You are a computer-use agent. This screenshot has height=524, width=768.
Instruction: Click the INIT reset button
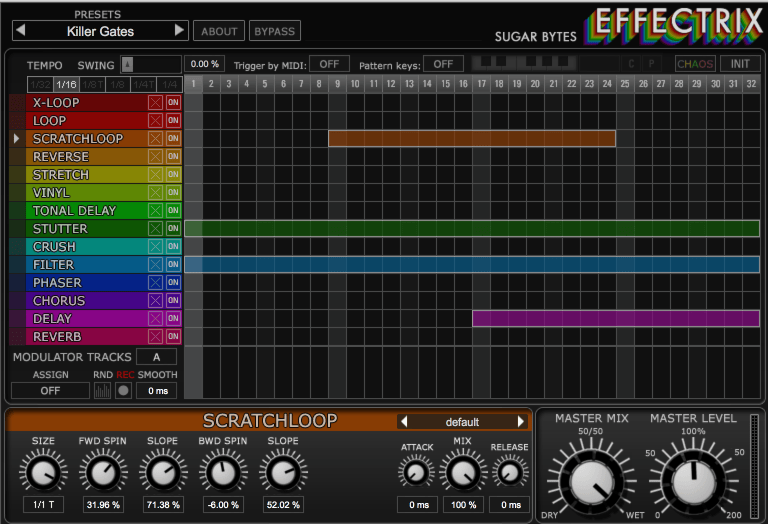[x=740, y=64]
